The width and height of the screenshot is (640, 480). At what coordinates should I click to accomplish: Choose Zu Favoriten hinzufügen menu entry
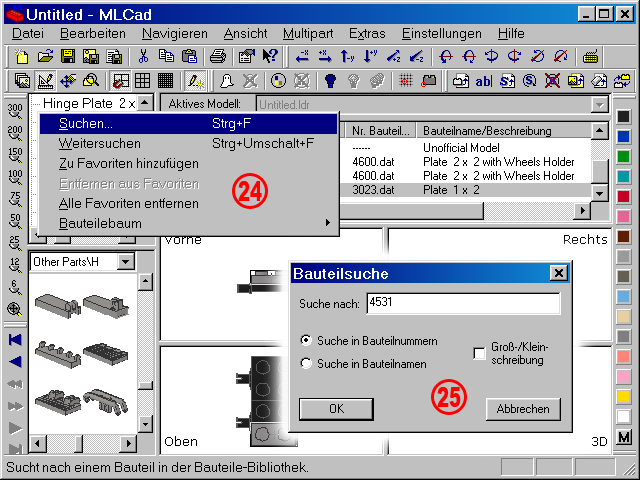tap(189, 164)
